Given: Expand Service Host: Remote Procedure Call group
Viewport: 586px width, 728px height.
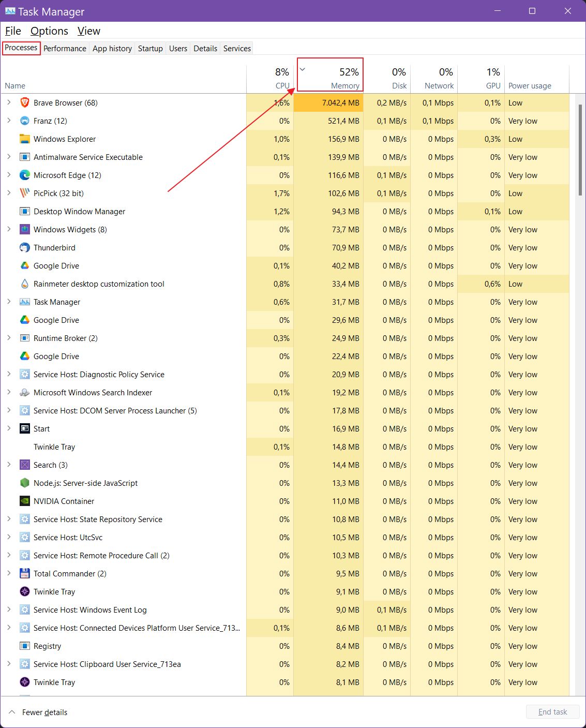Looking at the screenshot, I should pyautogui.click(x=8, y=555).
